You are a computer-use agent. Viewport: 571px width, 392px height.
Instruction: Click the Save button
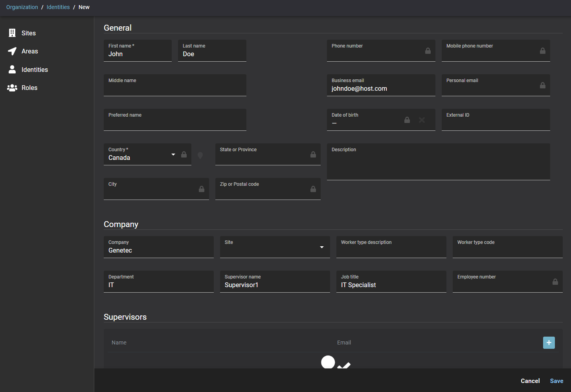(x=556, y=381)
